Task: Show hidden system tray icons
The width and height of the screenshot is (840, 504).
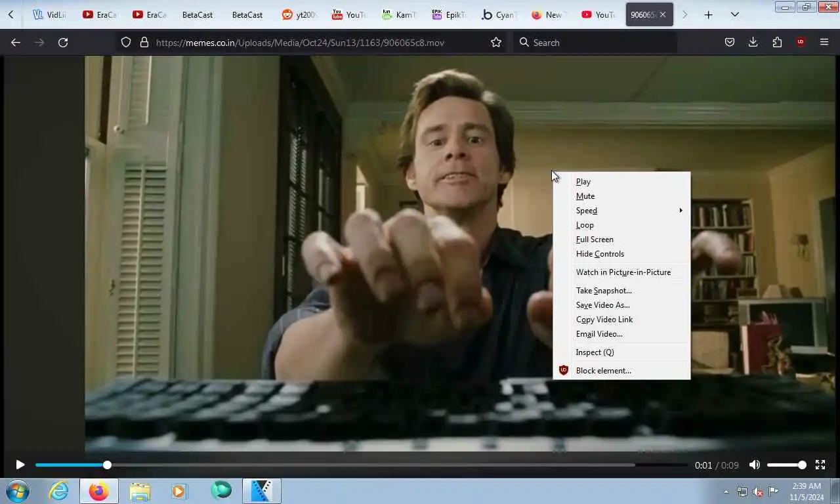Action: (x=726, y=492)
